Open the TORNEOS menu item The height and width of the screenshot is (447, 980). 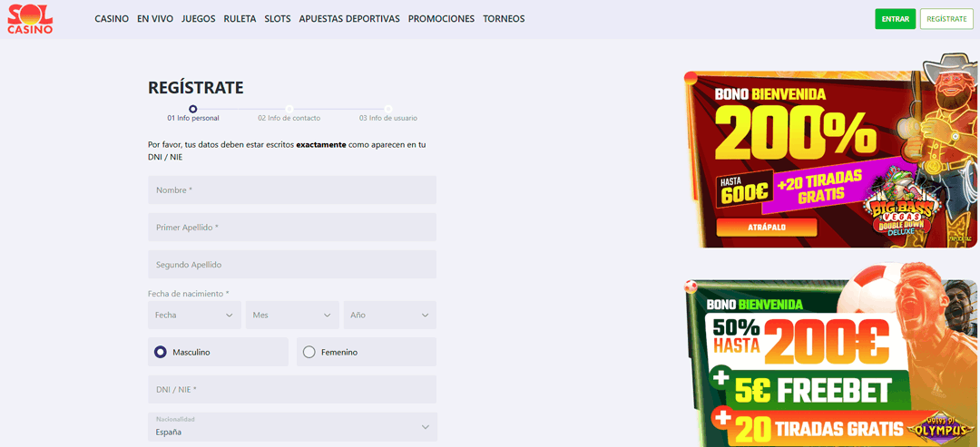click(504, 19)
